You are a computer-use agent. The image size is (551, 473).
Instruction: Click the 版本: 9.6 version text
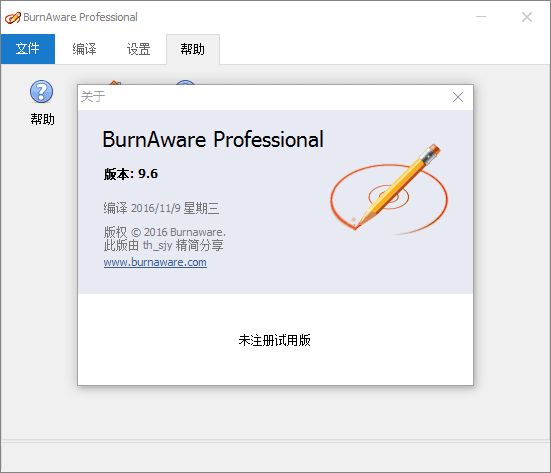(131, 174)
